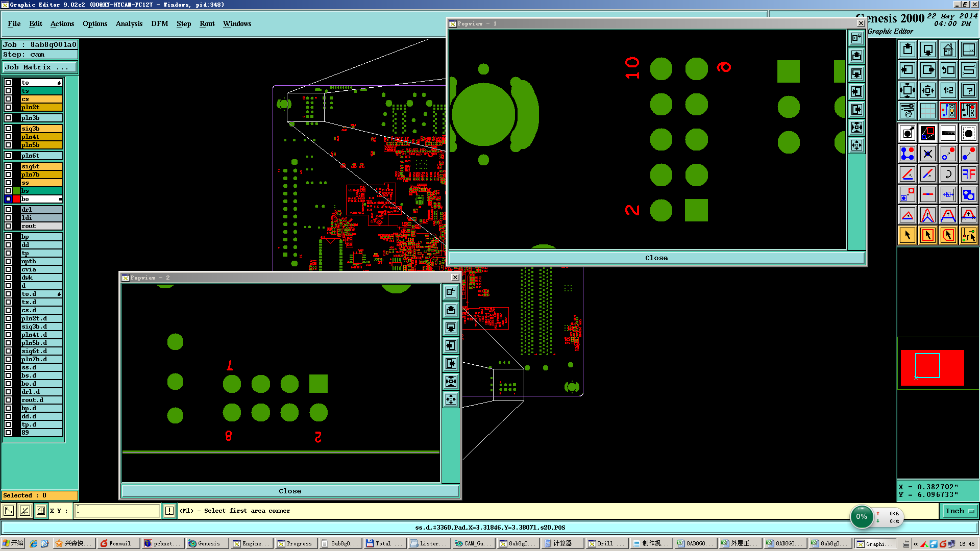Screen dimensions: 980x551
Task: Open the DFM menu
Action: pyautogui.click(x=160, y=23)
